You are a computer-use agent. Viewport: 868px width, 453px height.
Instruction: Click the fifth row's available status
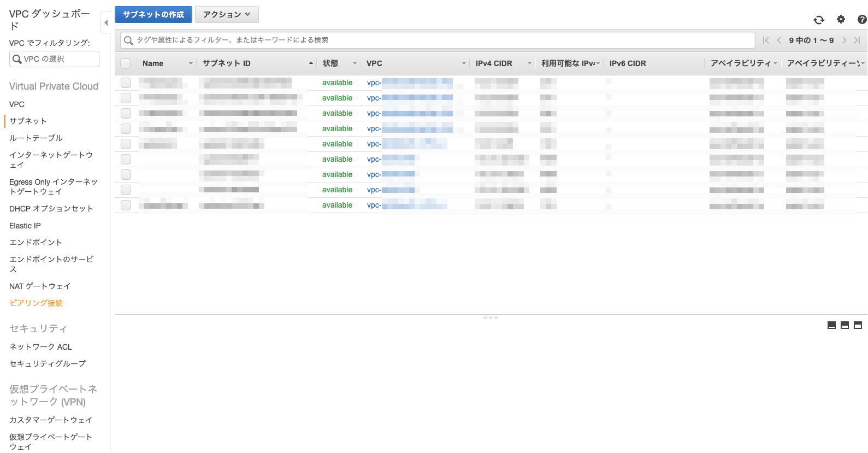pos(337,144)
